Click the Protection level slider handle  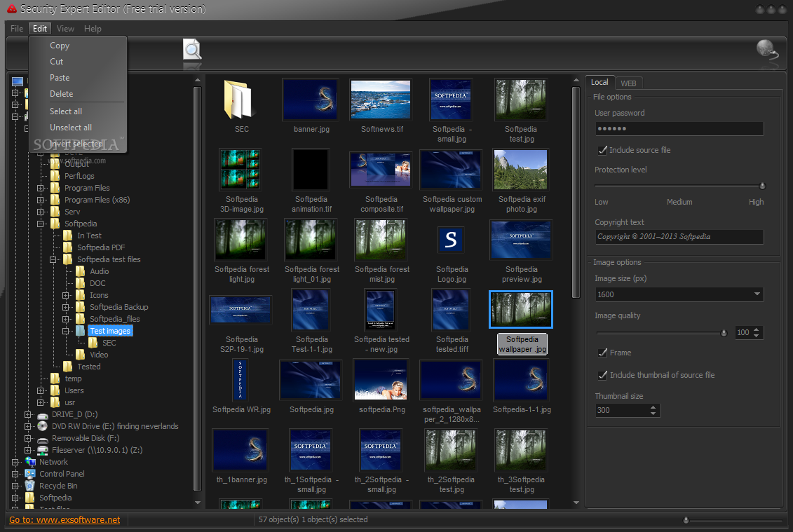(762, 186)
